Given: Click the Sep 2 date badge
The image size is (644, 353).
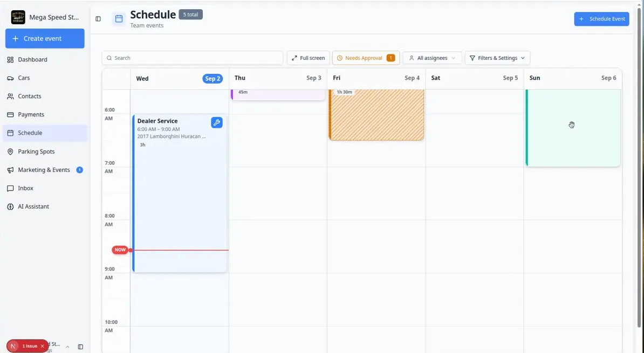Looking at the screenshot, I should pos(213,78).
